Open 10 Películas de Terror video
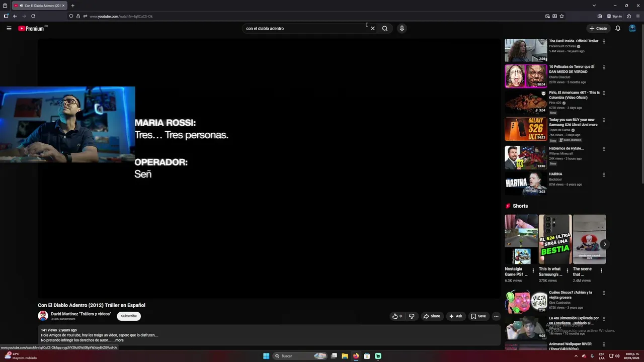The width and height of the screenshot is (644, 362). click(x=526, y=76)
